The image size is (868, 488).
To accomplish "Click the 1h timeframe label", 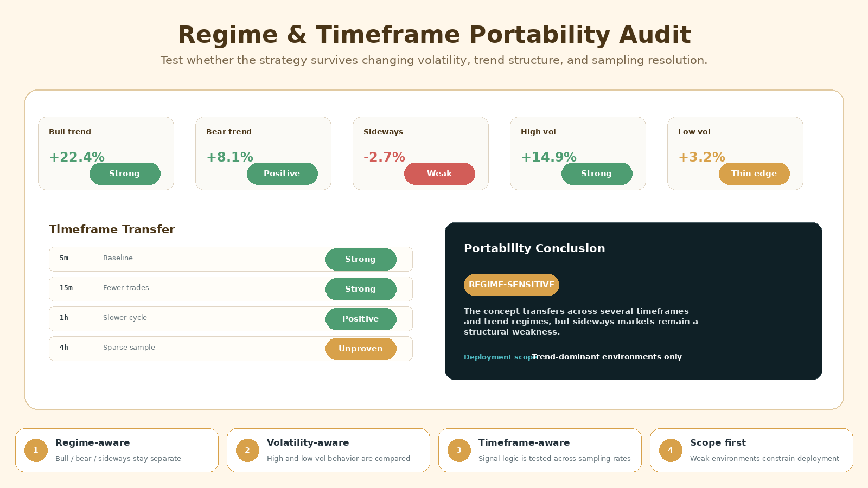I will click(x=64, y=318).
